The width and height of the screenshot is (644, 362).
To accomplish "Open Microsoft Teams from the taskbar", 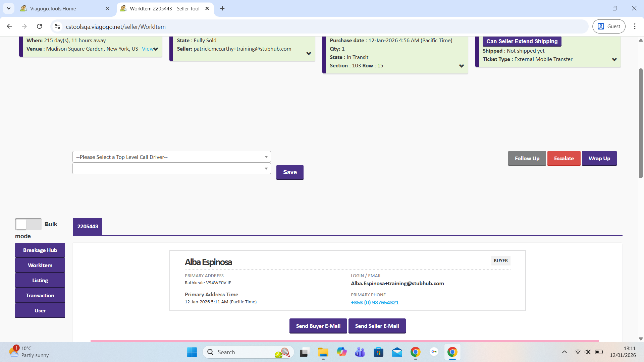I will [x=360, y=352].
